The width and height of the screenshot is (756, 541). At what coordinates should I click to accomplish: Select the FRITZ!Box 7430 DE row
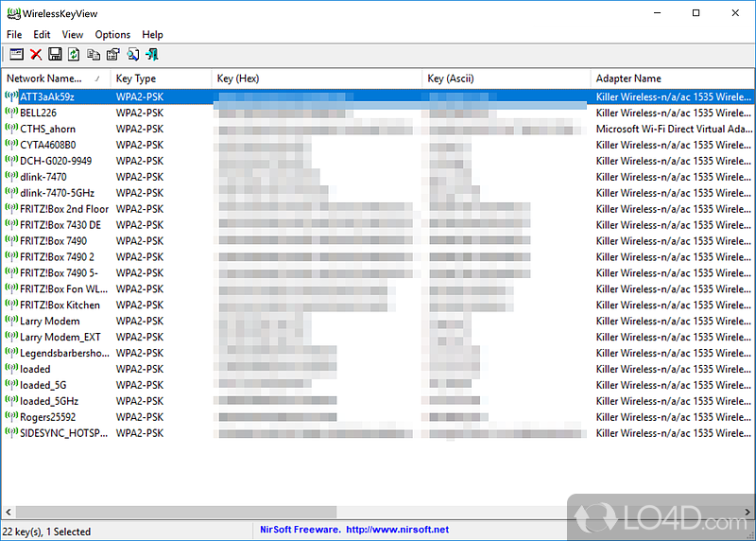pyautogui.click(x=378, y=224)
